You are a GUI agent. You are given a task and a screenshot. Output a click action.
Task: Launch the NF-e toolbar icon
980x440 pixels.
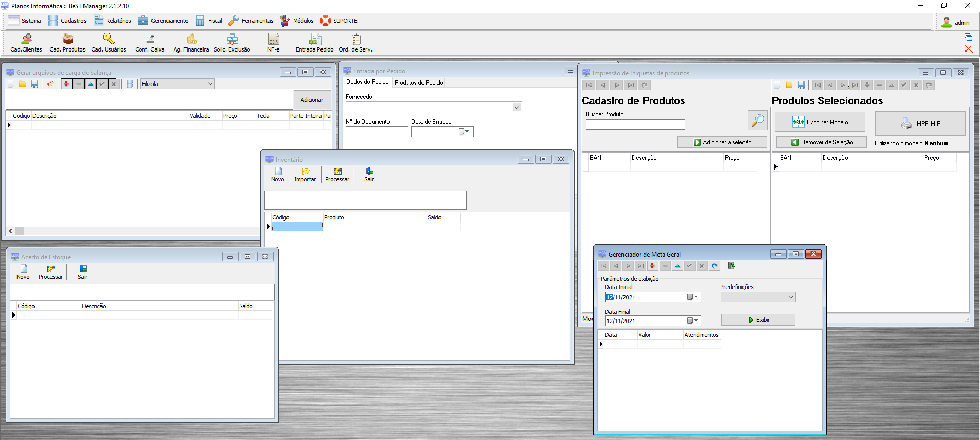[x=273, y=43]
